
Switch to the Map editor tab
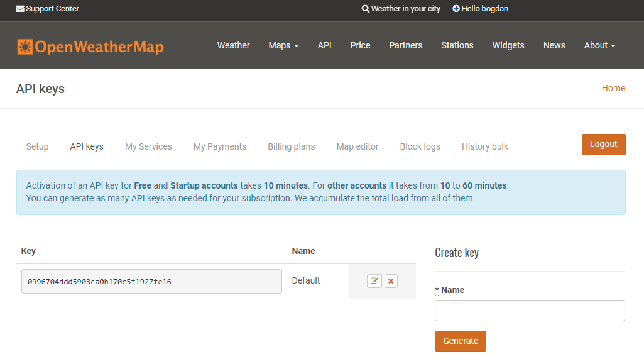click(x=357, y=146)
